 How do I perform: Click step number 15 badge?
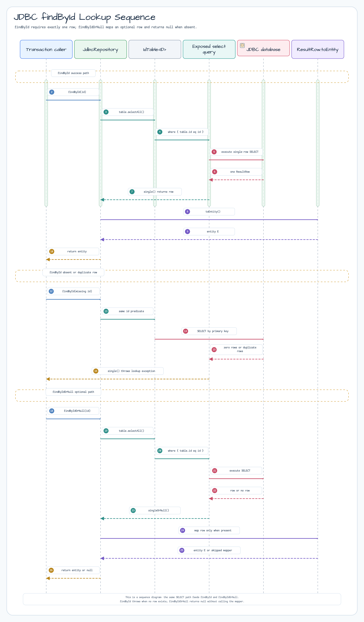click(214, 349)
